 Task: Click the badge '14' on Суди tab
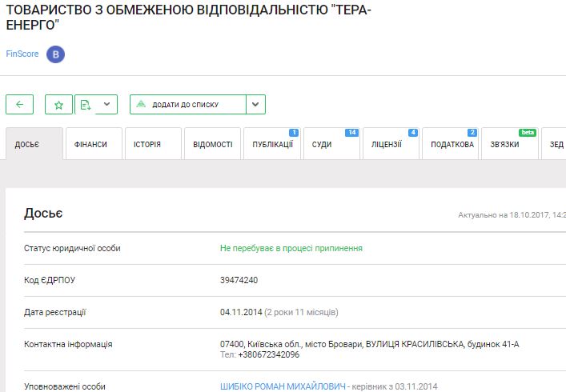click(351, 132)
